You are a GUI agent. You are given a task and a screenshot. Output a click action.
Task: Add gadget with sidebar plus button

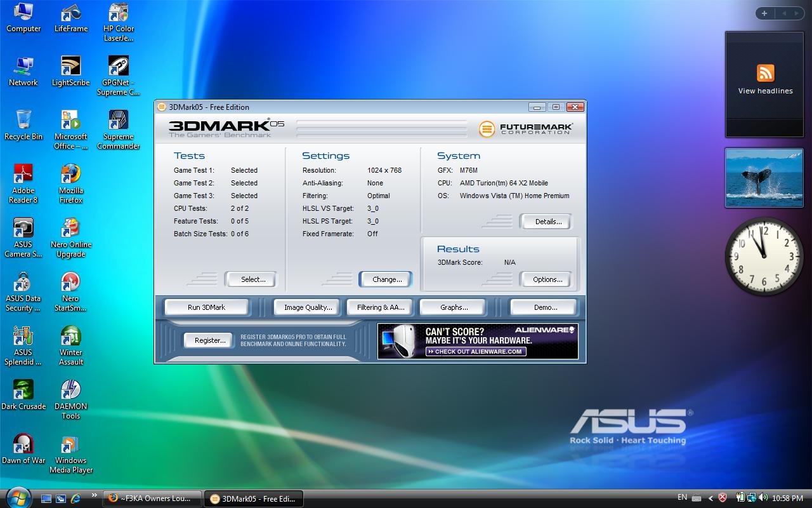pos(764,13)
